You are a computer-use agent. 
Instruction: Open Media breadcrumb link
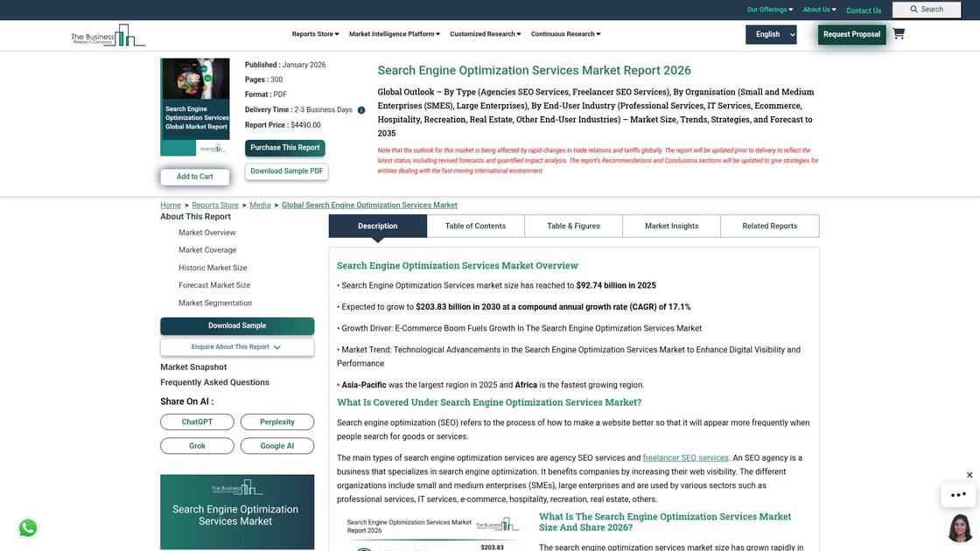(x=260, y=205)
